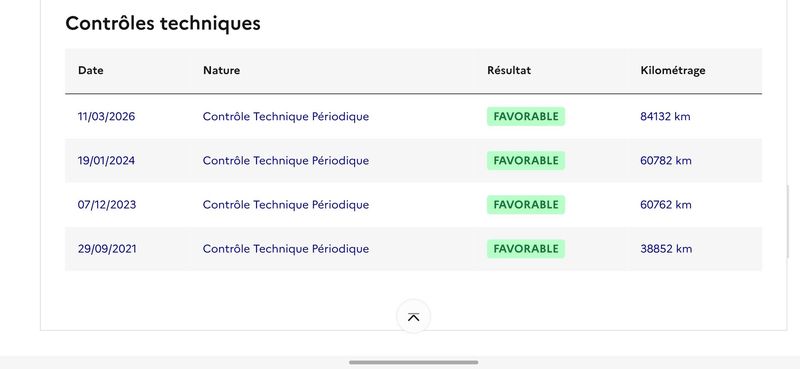This screenshot has width=800, height=369.
Task: Click the Résultat column header
Action: pos(509,70)
